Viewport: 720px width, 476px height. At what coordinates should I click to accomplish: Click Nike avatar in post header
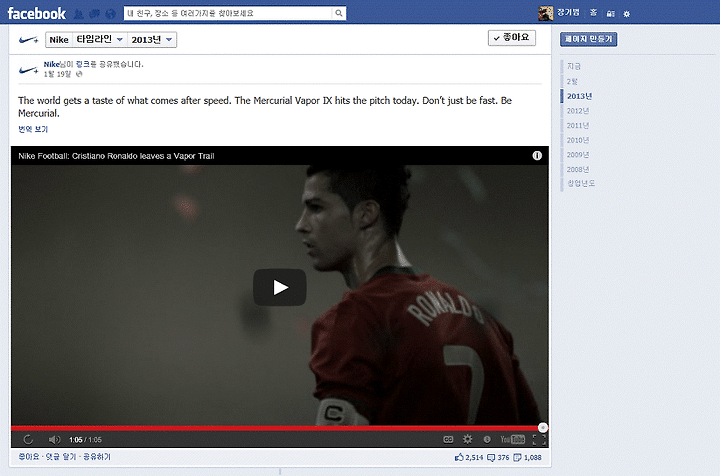[28, 69]
